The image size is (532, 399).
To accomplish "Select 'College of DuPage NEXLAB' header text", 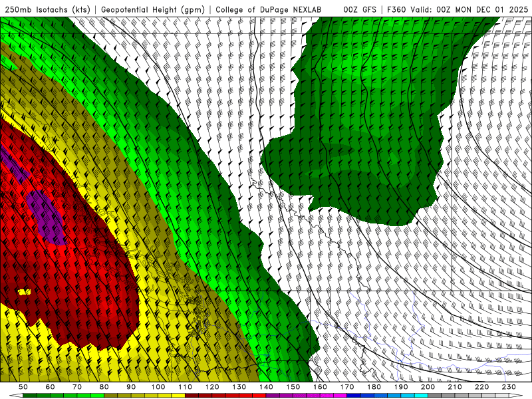I will [268, 9].
